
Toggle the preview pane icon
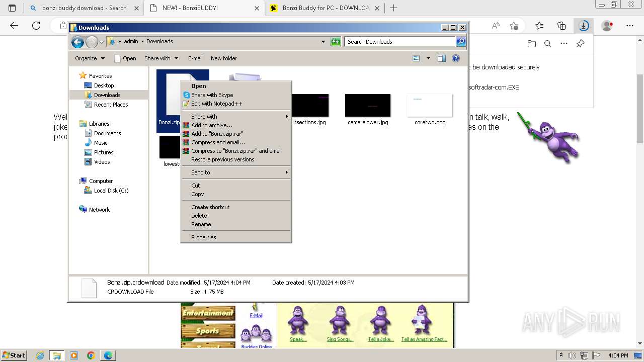point(441,58)
